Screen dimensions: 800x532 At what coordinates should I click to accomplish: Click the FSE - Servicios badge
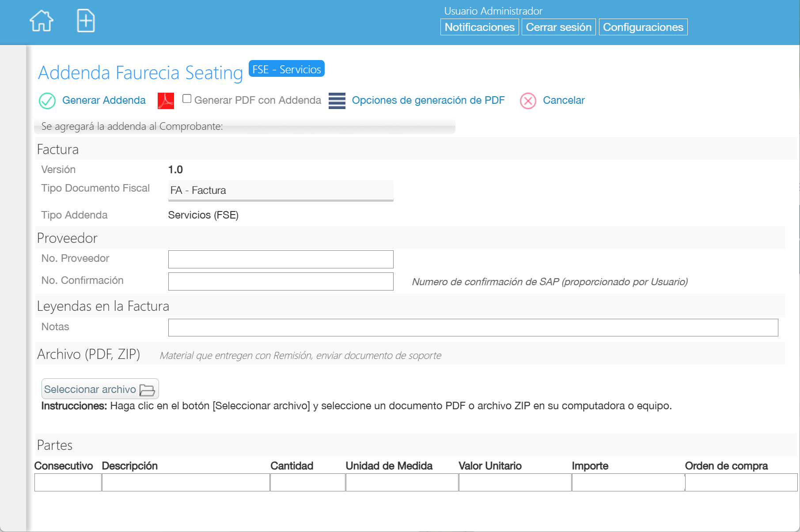click(x=286, y=69)
